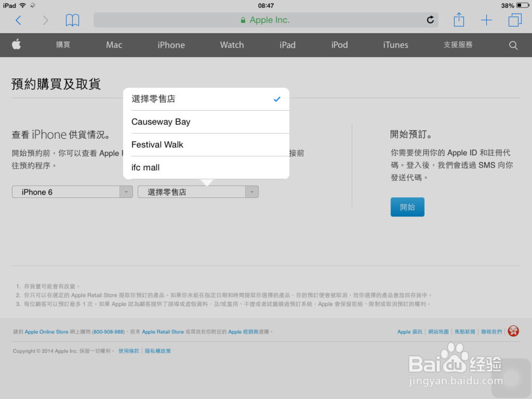Add a new tab with plus icon
Viewport: 532px width, 399px height.
point(487,20)
